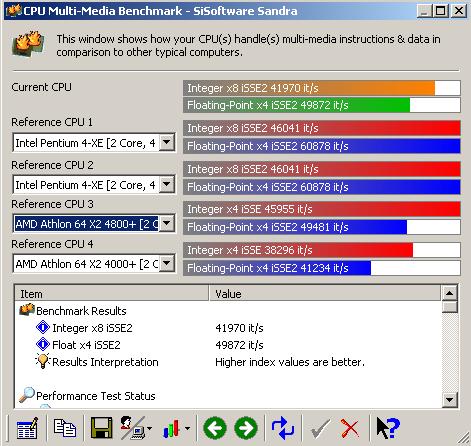Click Current CPU green Floating-Point 49872 bar
This screenshot has height=446, width=471.
point(322,105)
